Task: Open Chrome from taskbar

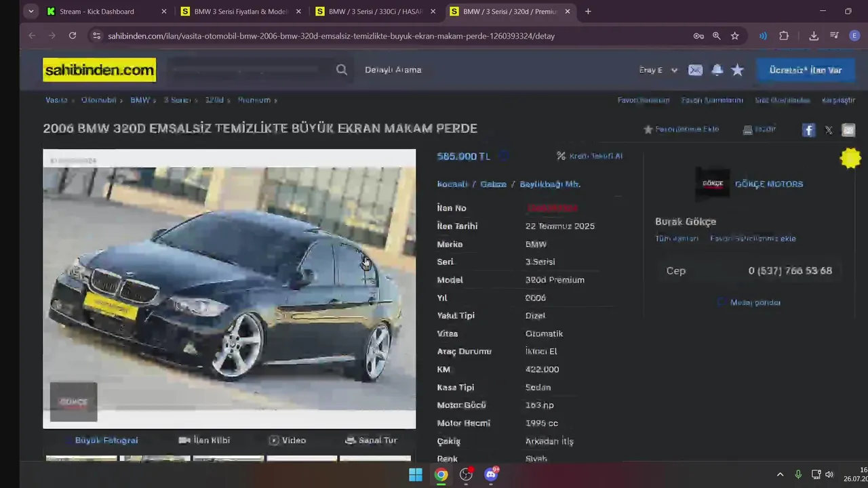Action: pyautogui.click(x=441, y=474)
